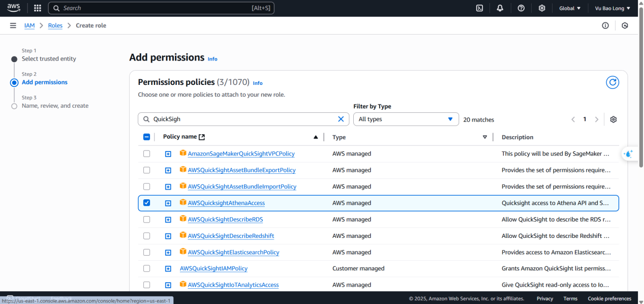Screen dimensions: 644x304
Task: Open the settings gear in top bar
Action: point(542,8)
